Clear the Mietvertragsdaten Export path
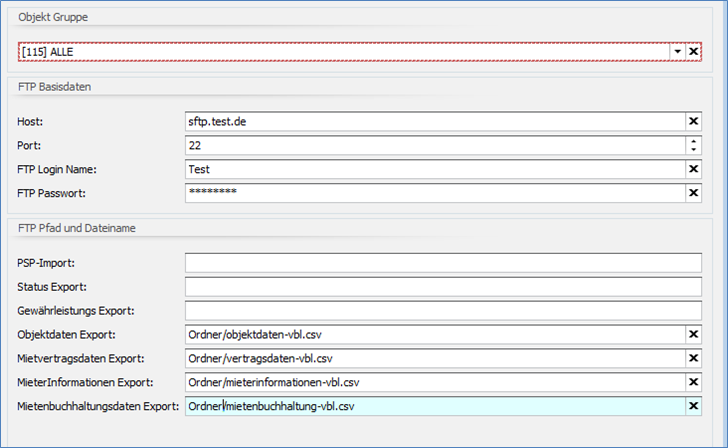Image resolution: width=728 pixels, height=448 pixels. 693,358
